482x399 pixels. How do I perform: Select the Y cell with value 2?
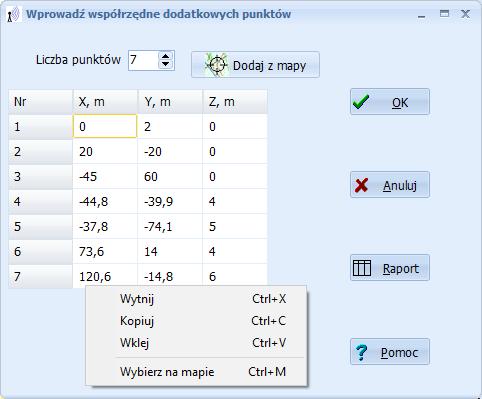tap(170, 126)
